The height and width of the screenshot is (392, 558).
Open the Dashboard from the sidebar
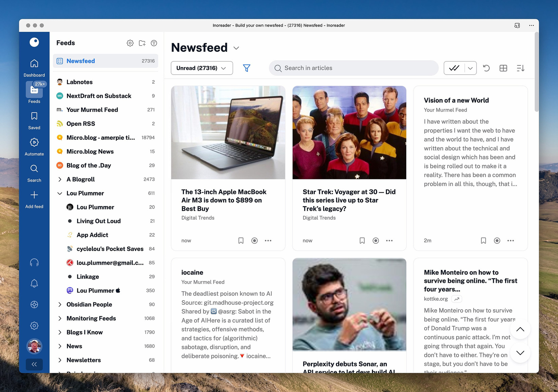pyautogui.click(x=34, y=68)
